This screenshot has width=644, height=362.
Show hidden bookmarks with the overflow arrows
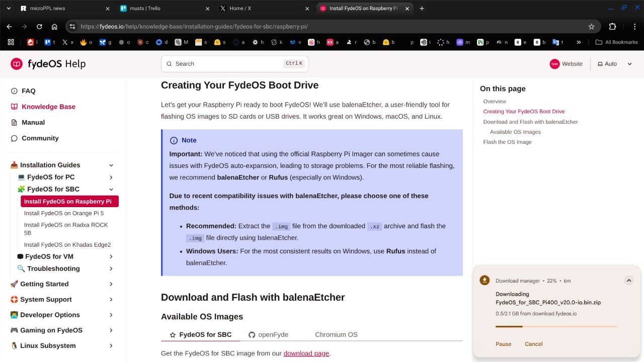pos(579,42)
